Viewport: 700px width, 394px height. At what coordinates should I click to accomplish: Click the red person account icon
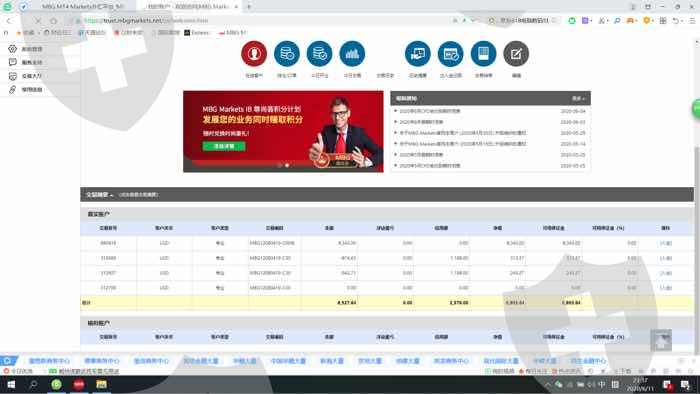[x=254, y=54]
